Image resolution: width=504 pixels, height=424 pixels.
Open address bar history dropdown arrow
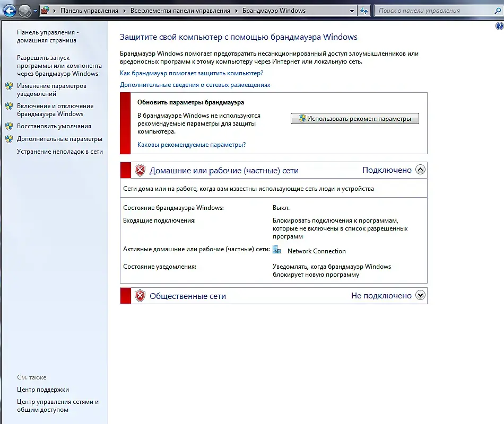pos(352,11)
